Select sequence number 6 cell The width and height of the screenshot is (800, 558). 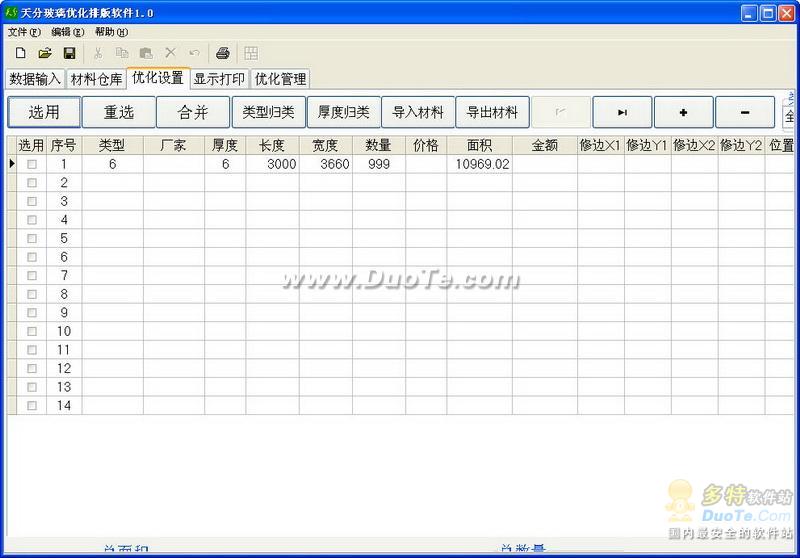tap(64, 257)
